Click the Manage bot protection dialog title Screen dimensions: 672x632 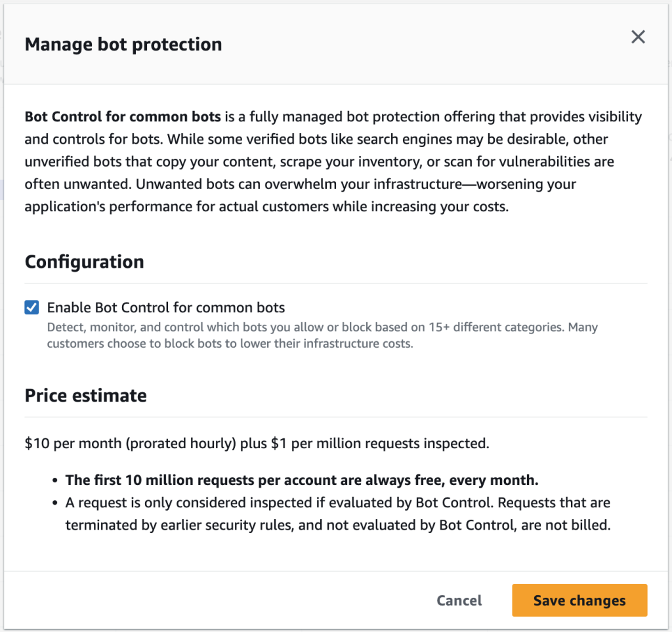[x=123, y=44]
